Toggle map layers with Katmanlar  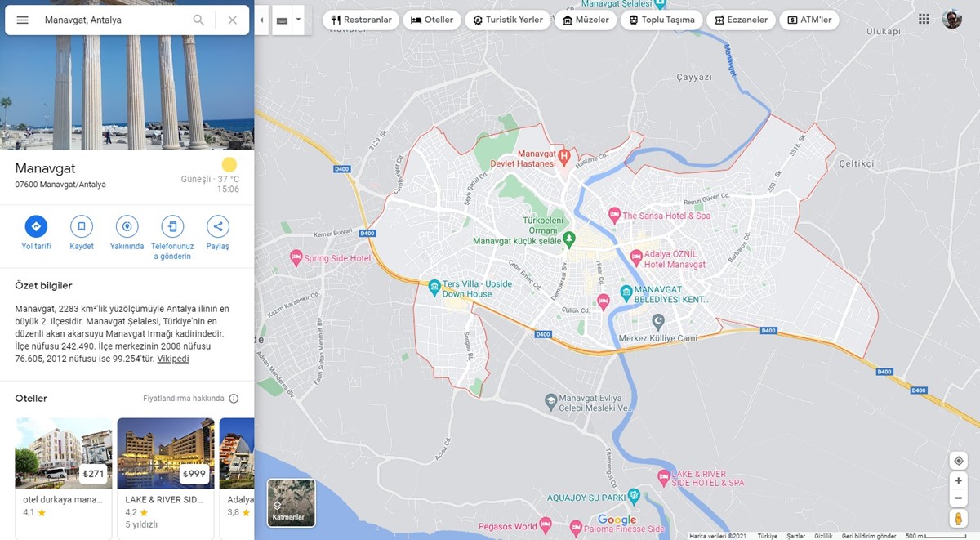291,502
